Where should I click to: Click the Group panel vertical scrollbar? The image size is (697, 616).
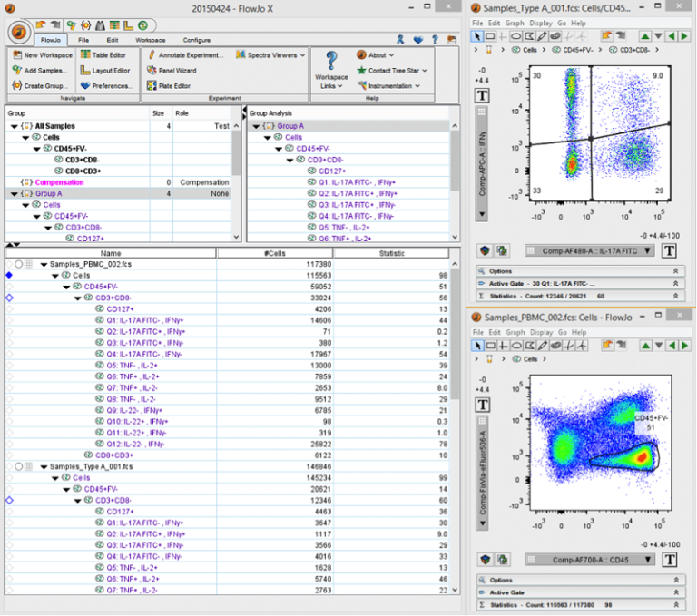point(237,154)
